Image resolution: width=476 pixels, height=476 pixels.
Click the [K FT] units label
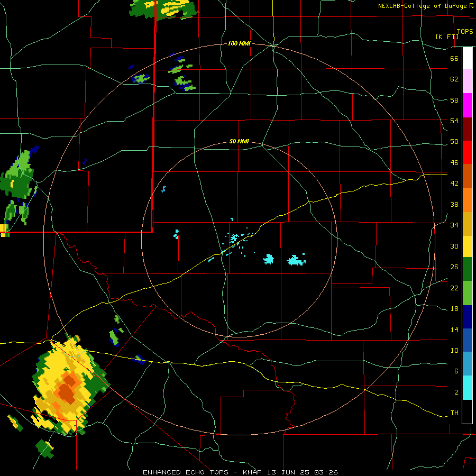pos(447,36)
